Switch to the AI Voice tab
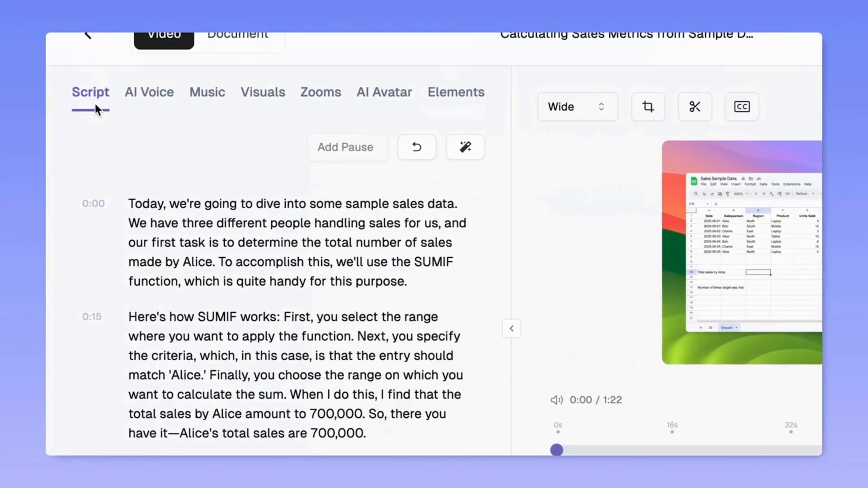868x488 pixels. pyautogui.click(x=149, y=92)
